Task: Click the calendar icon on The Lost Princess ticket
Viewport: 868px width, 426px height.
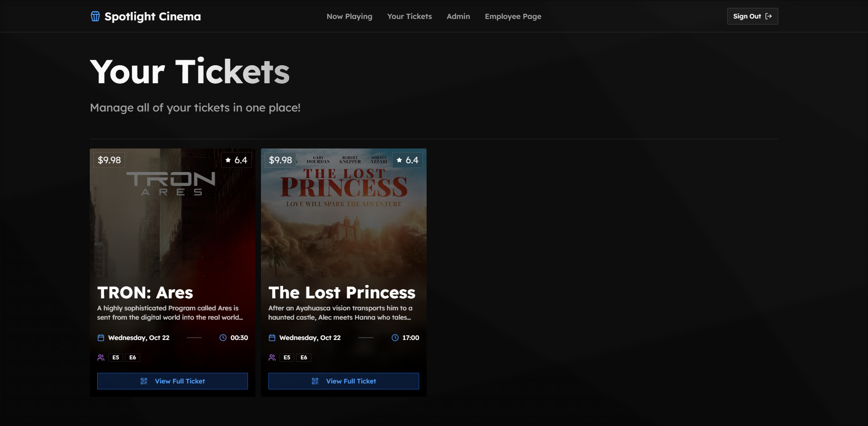Action: coord(272,338)
